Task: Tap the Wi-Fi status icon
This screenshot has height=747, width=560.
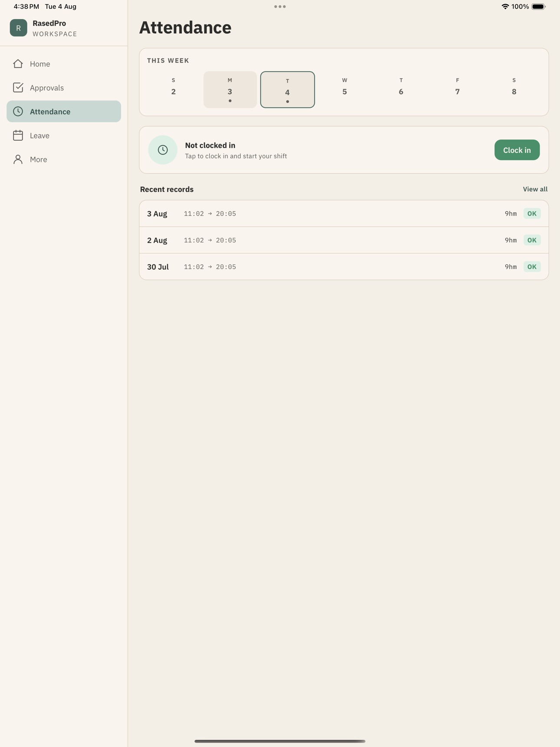Action: (x=505, y=7)
